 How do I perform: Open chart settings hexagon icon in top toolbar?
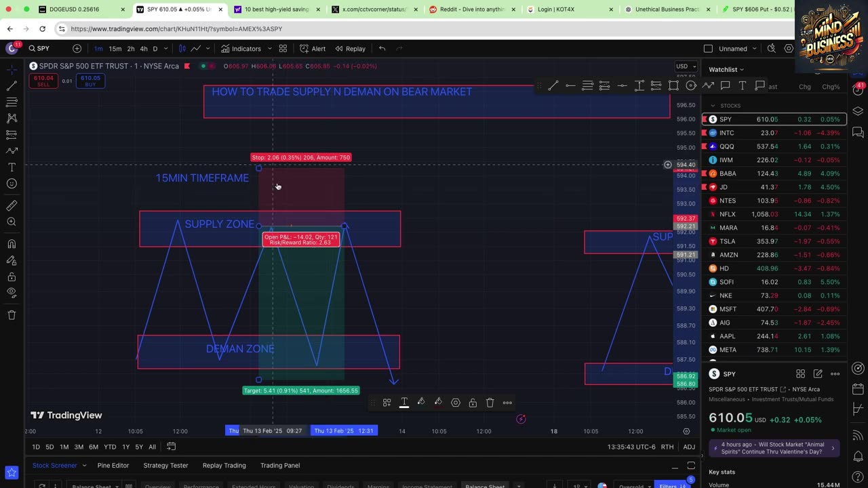coord(789,49)
